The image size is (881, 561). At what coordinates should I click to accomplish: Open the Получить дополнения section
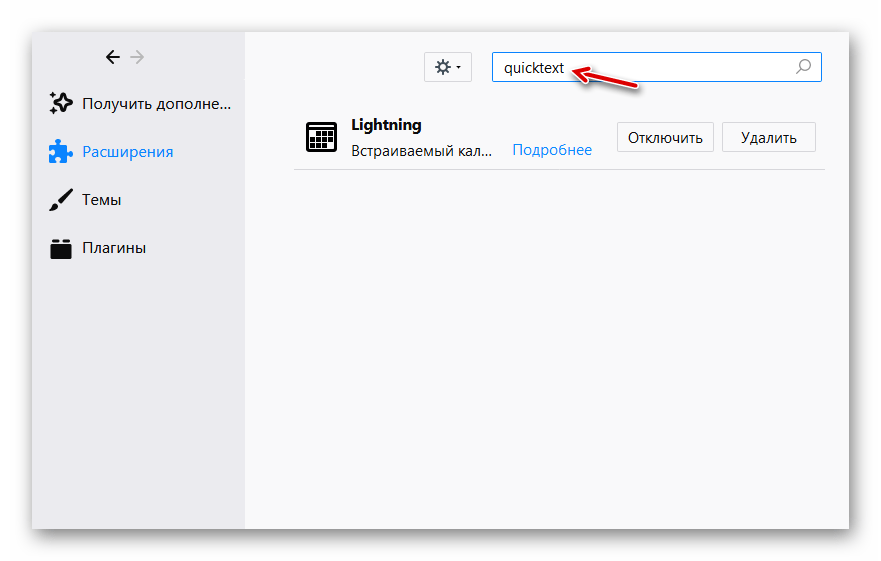(x=156, y=103)
